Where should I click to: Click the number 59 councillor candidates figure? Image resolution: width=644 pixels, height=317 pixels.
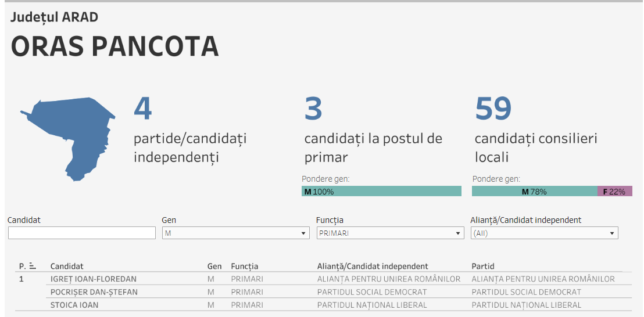point(493,109)
